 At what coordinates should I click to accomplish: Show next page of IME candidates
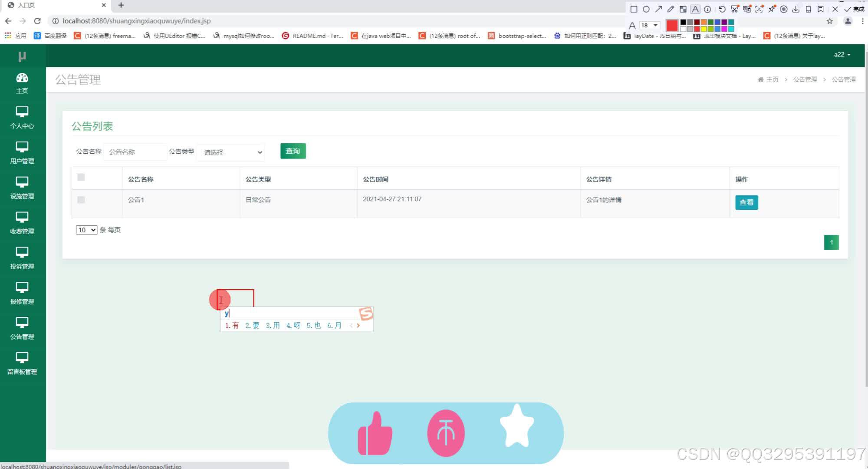point(358,325)
